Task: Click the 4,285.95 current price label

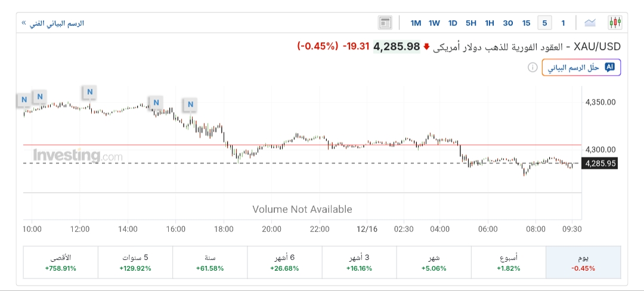Action: click(600, 163)
